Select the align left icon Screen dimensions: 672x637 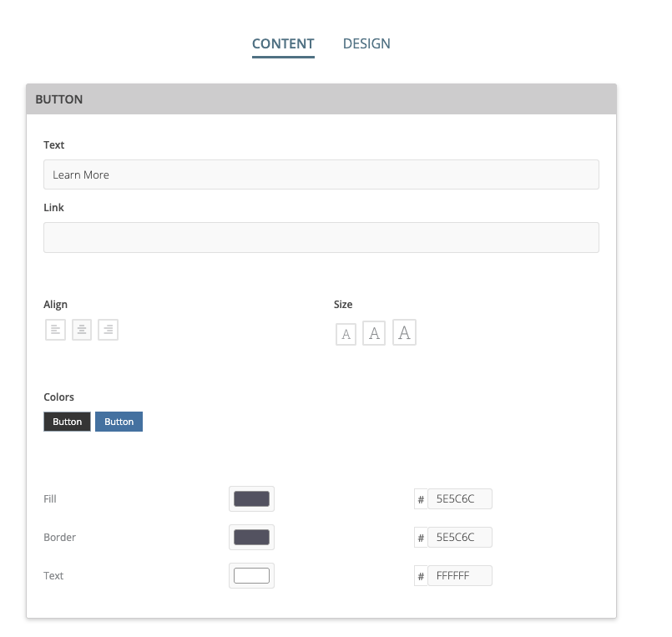point(55,330)
